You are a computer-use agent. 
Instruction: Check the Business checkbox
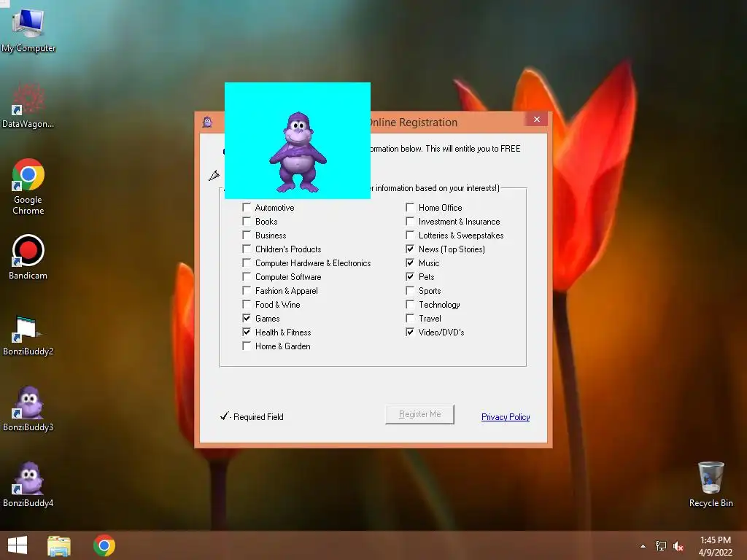247,235
